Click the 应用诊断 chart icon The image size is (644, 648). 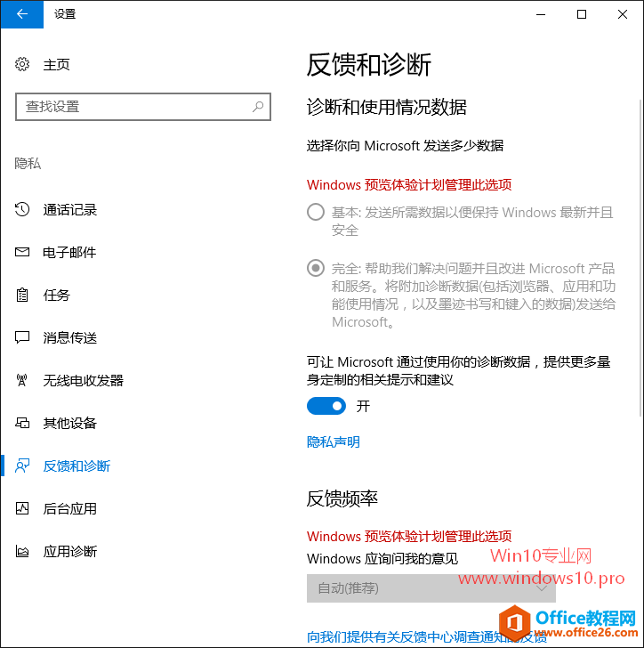tap(22, 551)
